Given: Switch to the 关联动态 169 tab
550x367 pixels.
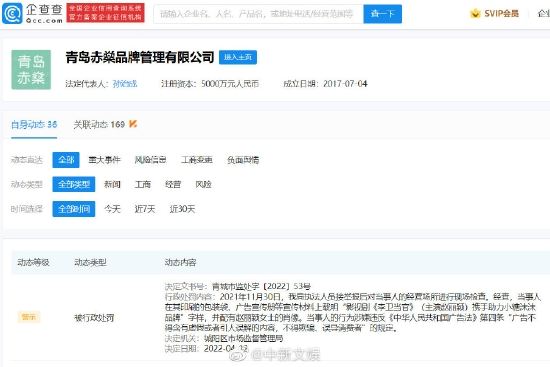Looking at the screenshot, I should click(x=99, y=125).
